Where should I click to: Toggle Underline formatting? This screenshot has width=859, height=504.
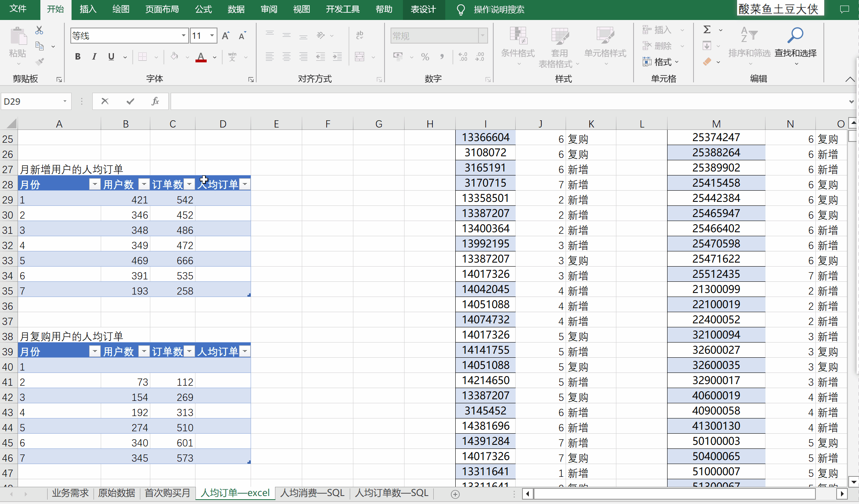[111, 57]
